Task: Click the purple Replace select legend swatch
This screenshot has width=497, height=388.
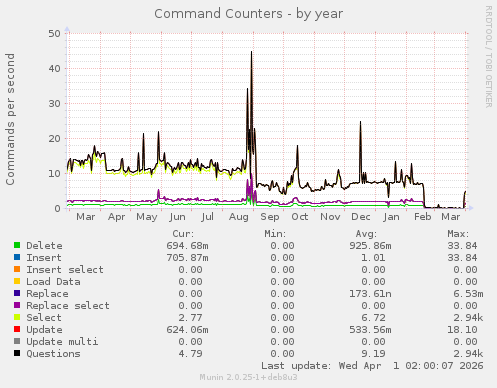Action: [17, 305]
